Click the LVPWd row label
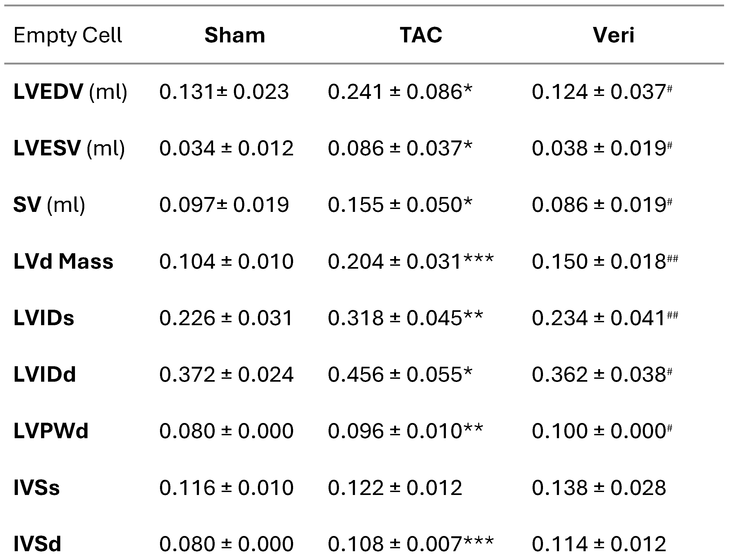 [51, 431]
